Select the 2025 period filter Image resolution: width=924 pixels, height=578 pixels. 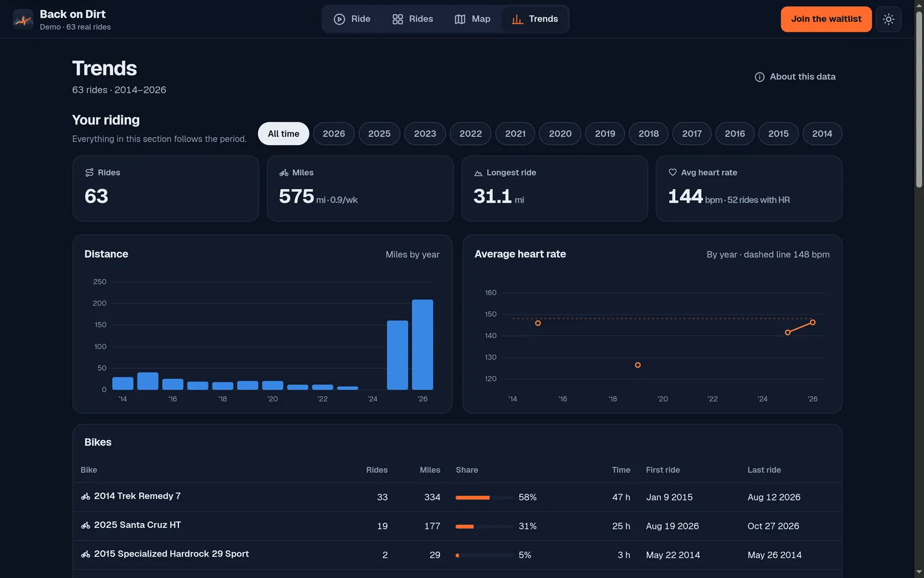(379, 134)
